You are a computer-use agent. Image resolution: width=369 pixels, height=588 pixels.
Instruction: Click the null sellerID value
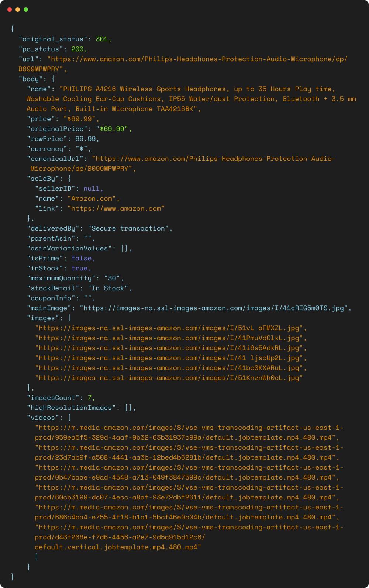coord(92,188)
